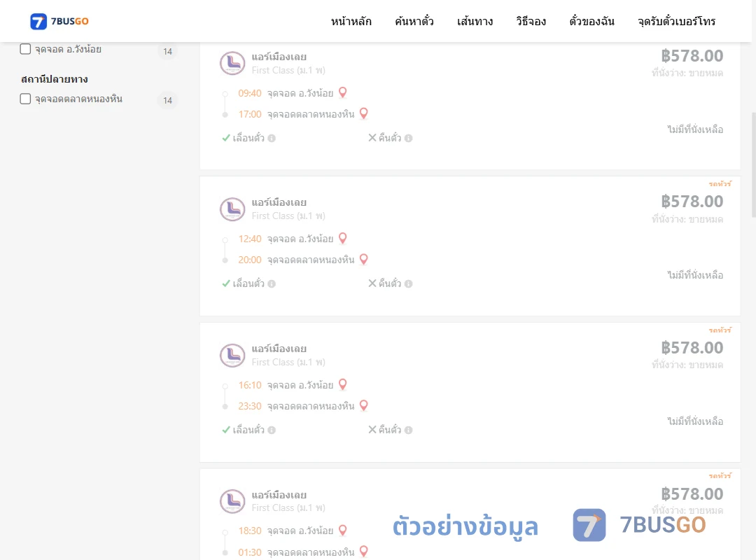756x560 pixels.
Task: Click info icon beside คืนตั๋ว on 16:10 trip
Action: click(408, 430)
